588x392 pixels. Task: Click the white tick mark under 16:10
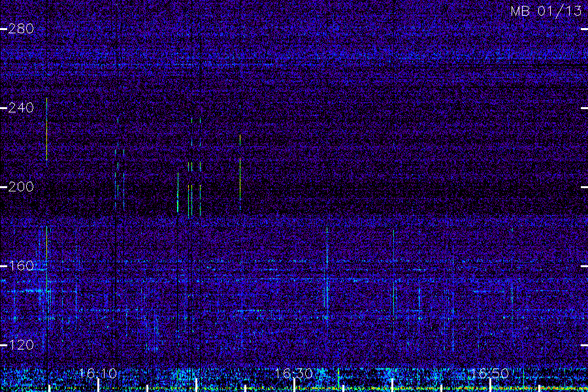98,385
